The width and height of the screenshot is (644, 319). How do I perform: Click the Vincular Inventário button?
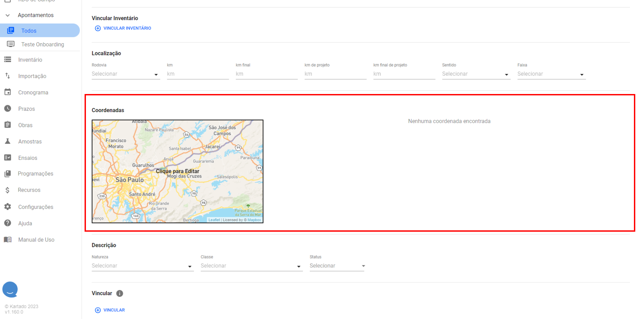tap(123, 28)
